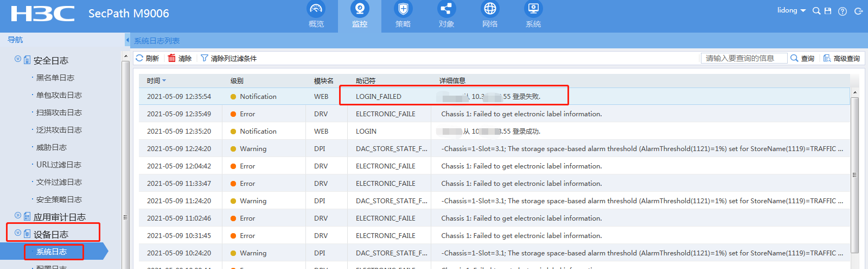Open the 网络 network globe icon
The width and height of the screenshot is (868, 269).
(x=489, y=9)
